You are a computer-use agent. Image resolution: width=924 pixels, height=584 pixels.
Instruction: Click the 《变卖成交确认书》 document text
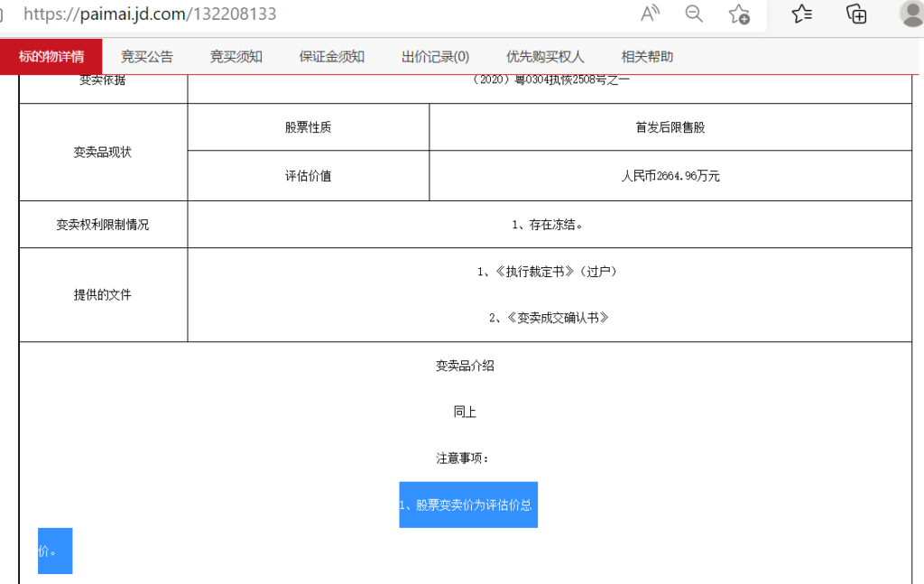click(549, 318)
